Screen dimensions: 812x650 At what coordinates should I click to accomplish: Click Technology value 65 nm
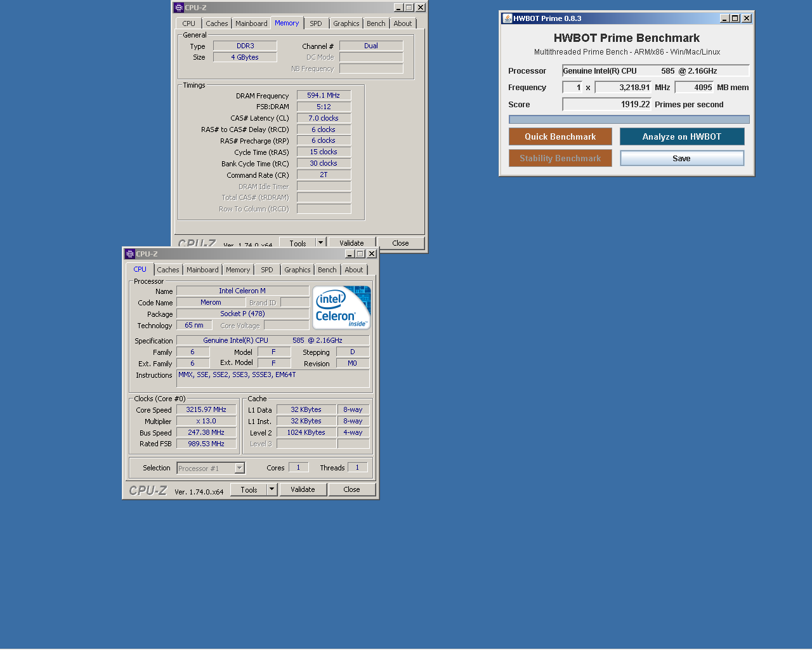[194, 326]
